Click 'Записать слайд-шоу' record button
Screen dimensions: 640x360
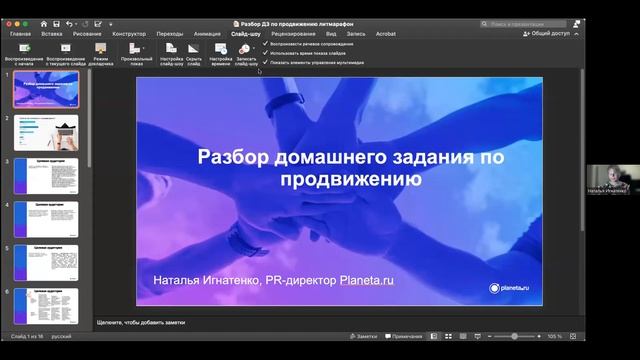pos(246,55)
